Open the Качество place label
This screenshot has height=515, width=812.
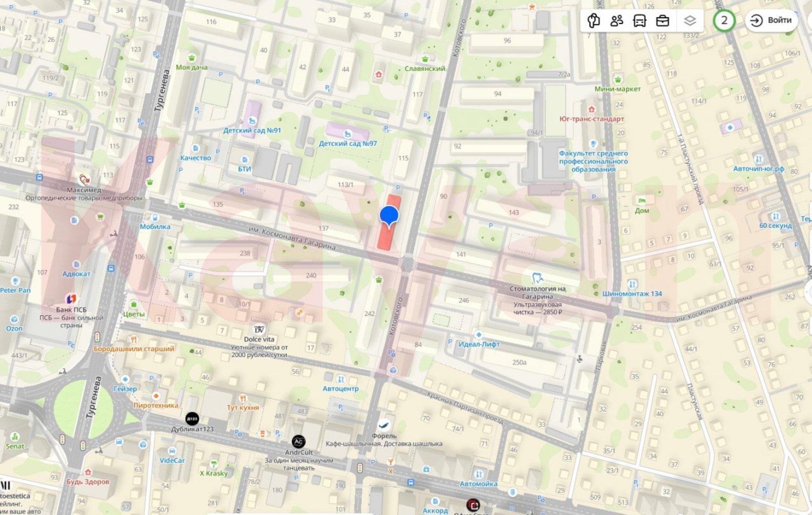point(196,158)
